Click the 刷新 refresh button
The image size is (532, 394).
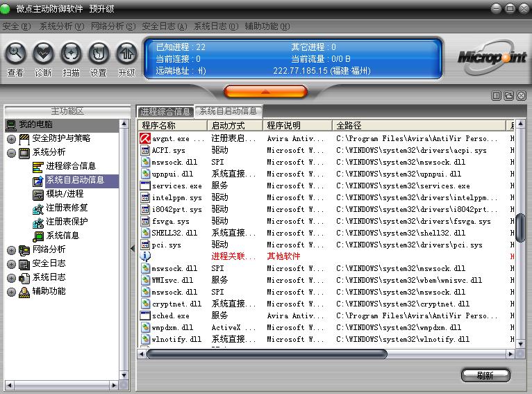point(485,375)
